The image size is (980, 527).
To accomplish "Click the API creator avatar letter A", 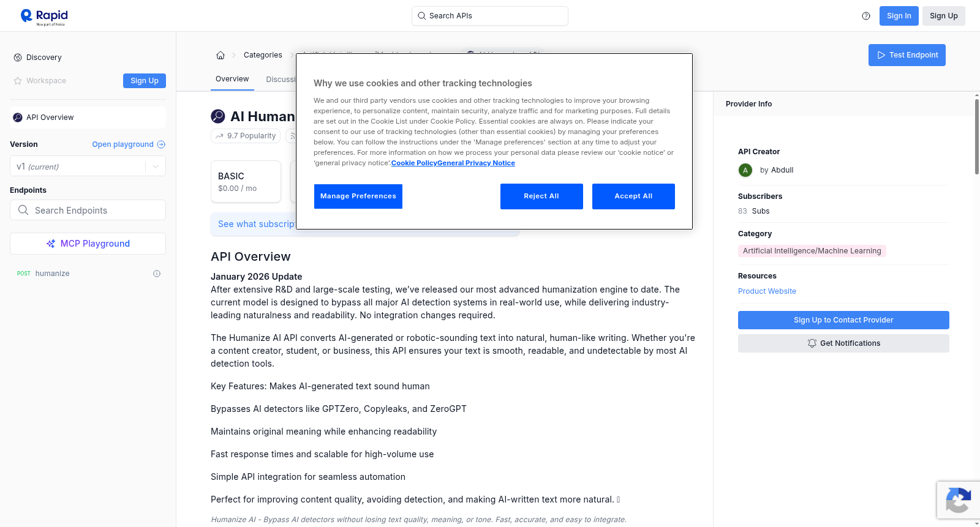I will [x=745, y=170].
